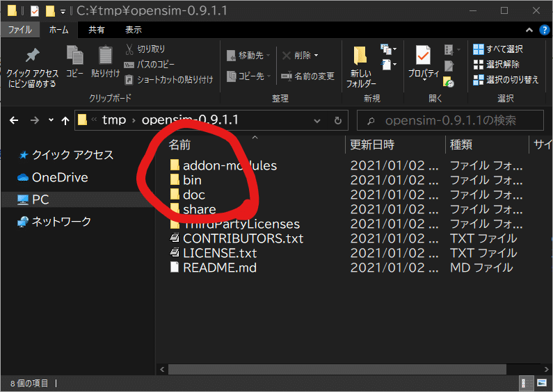Select CONTRIBUTORS.txt file
This screenshot has width=553, height=392.
[237, 238]
